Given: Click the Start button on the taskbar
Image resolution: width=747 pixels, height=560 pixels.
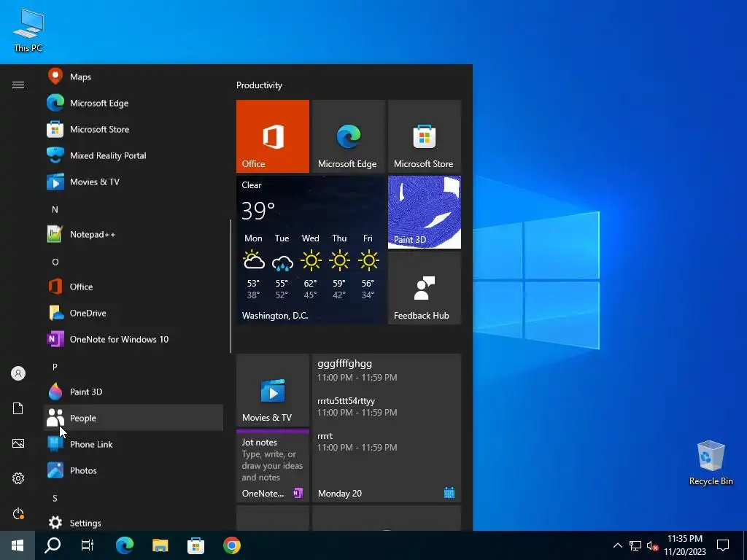Looking at the screenshot, I should click(x=18, y=545).
